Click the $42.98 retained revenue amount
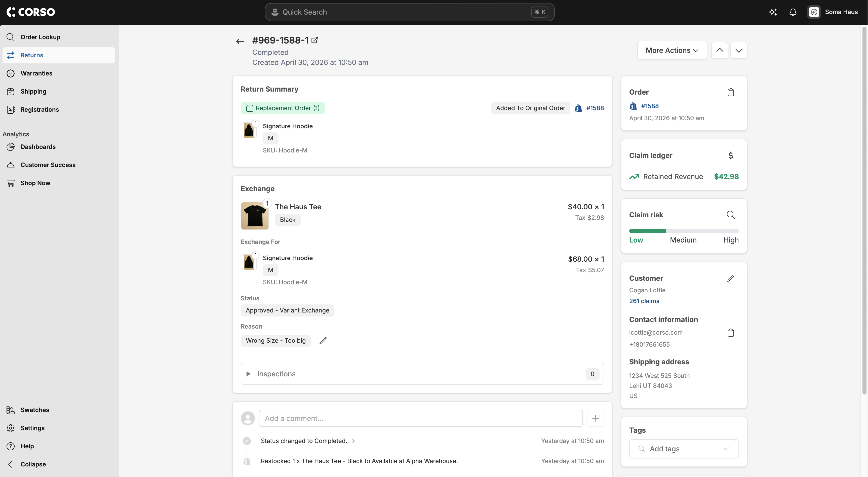The width and height of the screenshot is (868, 477). tap(726, 177)
